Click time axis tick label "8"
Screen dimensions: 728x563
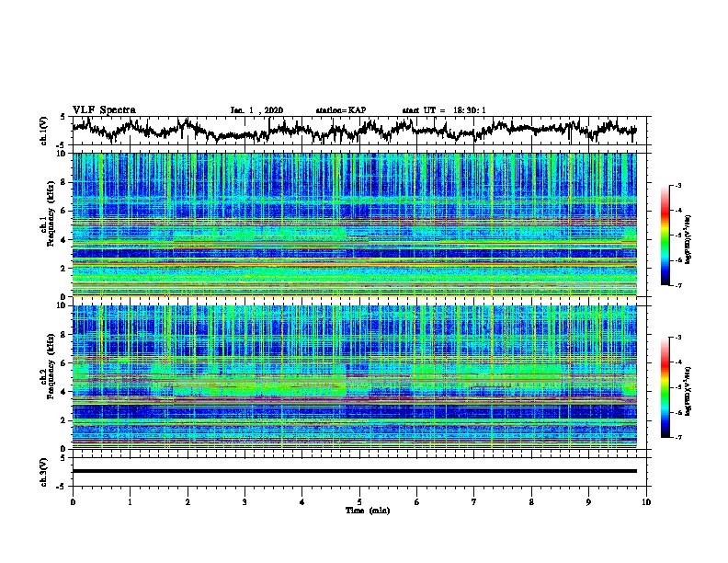(x=531, y=502)
